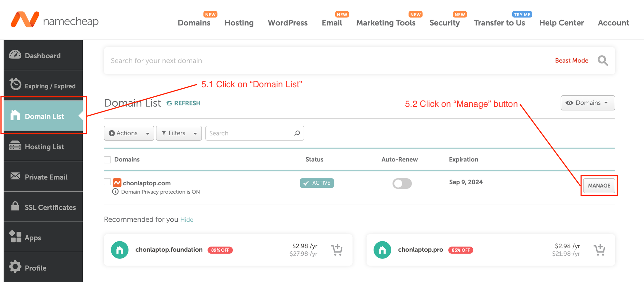Click the Namecheap icon beside chonlaptop.com
Viewport: 644px width, 291px height.
tap(117, 183)
